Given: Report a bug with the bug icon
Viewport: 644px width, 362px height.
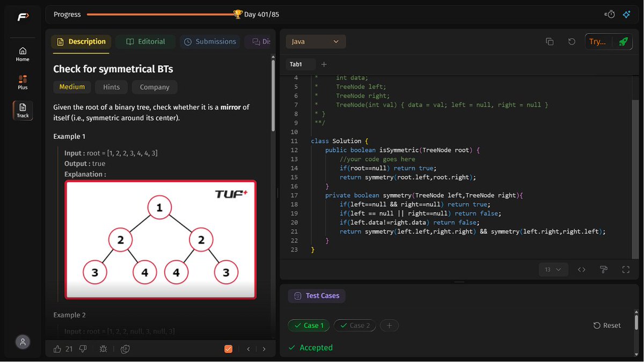Looking at the screenshot, I should point(104,349).
